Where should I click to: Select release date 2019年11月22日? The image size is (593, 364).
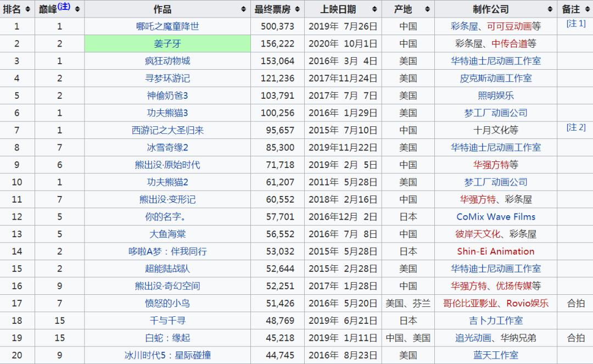tap(343, 148)
